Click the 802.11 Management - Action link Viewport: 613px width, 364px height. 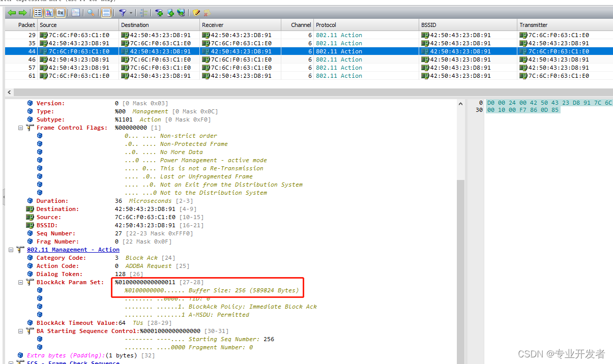(73, 250)
